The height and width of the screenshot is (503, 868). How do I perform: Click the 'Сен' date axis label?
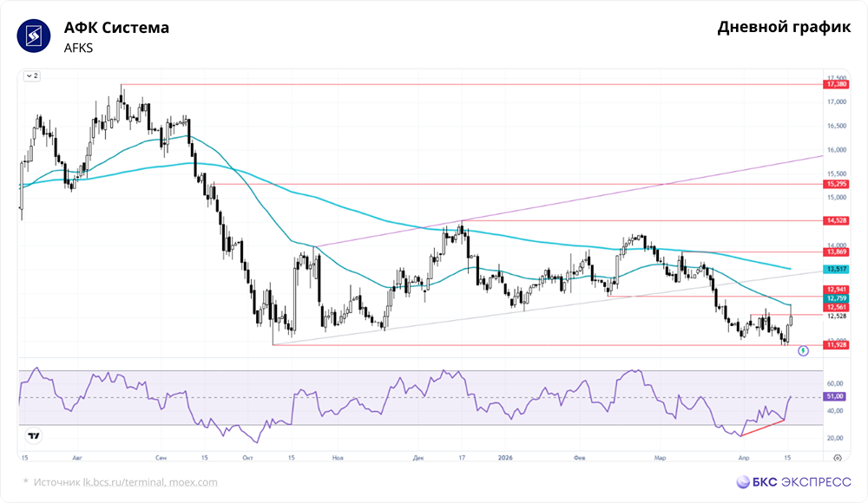[161, 458]
